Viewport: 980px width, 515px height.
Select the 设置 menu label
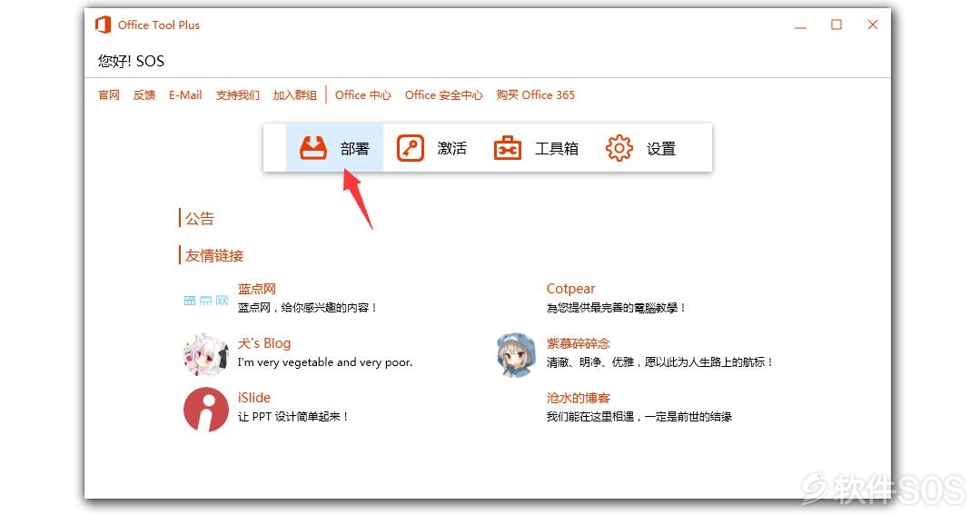point(661,149)
